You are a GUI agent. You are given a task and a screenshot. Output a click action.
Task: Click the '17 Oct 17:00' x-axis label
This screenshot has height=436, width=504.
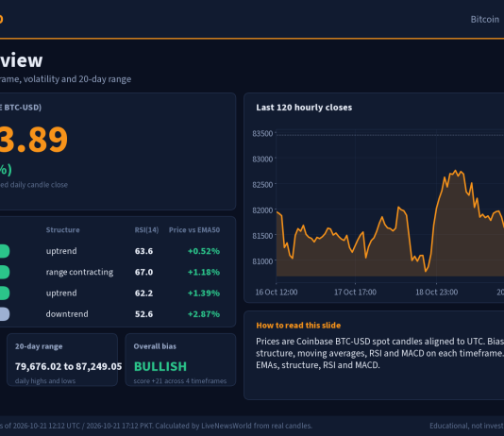[355, 292]
